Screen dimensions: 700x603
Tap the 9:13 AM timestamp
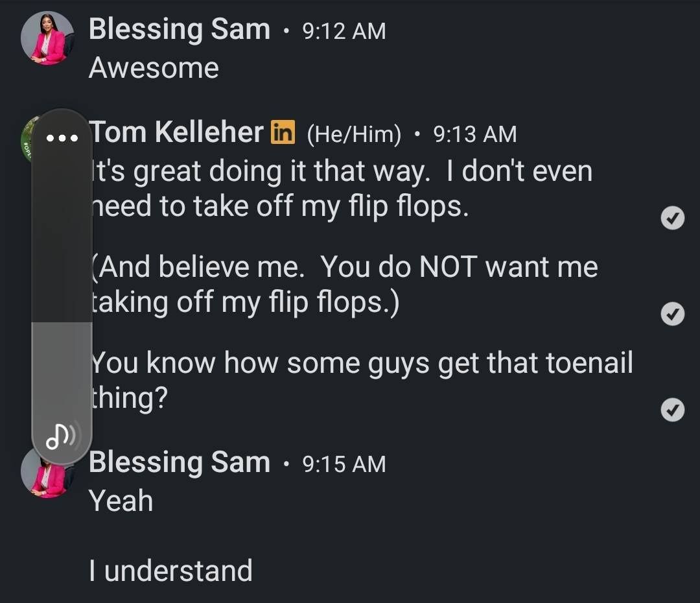(475, 134)
